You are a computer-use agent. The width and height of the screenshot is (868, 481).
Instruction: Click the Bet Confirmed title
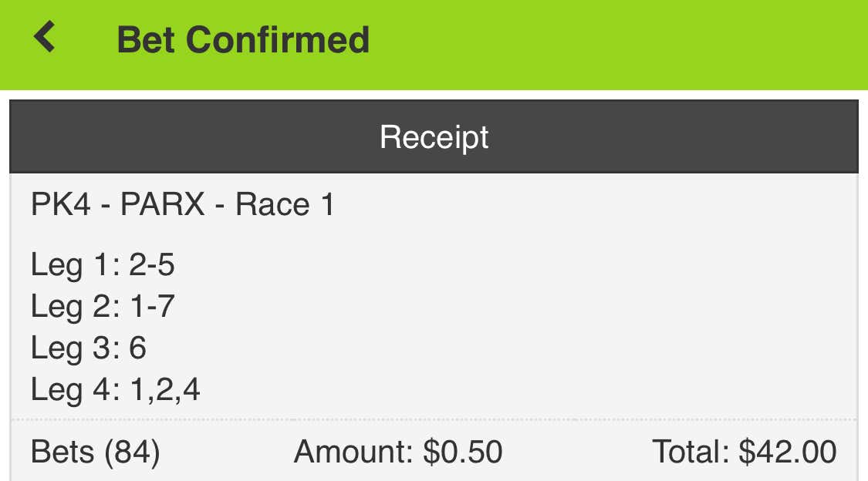point(243,39)
